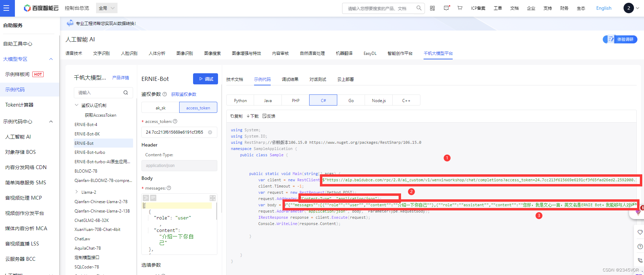Expand the Llama-2 tree node
The width and height of the screenshot is (644, 275).
77,192
